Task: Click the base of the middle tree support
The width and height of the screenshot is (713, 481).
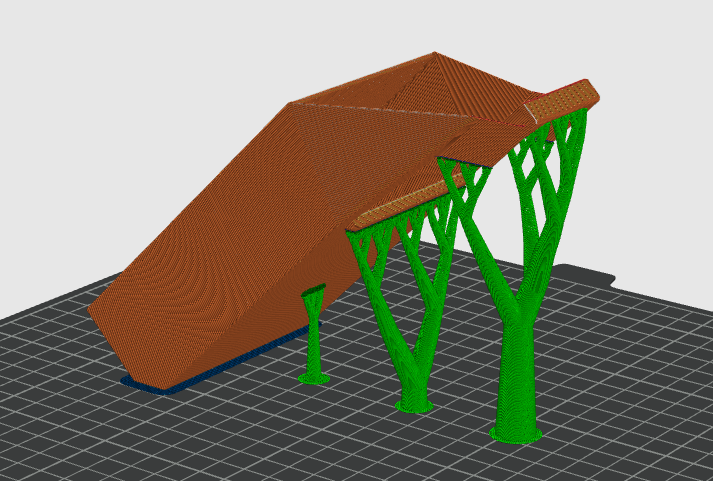Action: point(414,406)
